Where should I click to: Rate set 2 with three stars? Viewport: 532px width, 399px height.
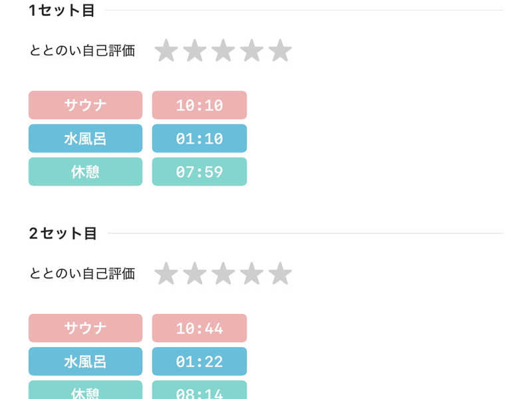223,273
